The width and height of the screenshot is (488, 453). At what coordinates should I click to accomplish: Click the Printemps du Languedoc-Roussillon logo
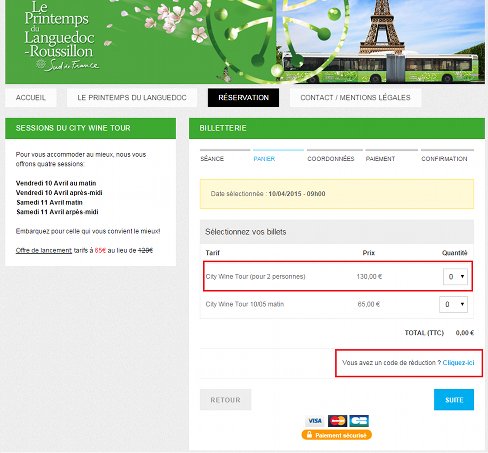tap(61, 37)
